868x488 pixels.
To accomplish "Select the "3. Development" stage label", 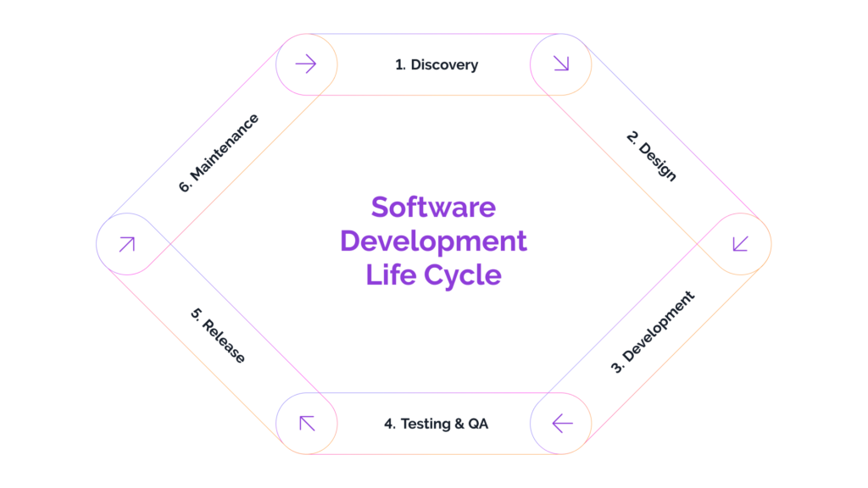I will click(x=652, y=332).
